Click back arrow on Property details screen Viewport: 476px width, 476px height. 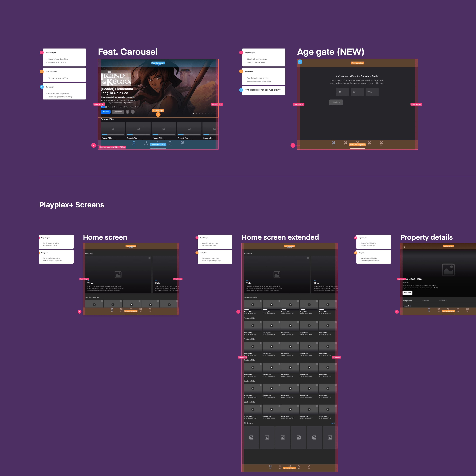tap(404, 247)
